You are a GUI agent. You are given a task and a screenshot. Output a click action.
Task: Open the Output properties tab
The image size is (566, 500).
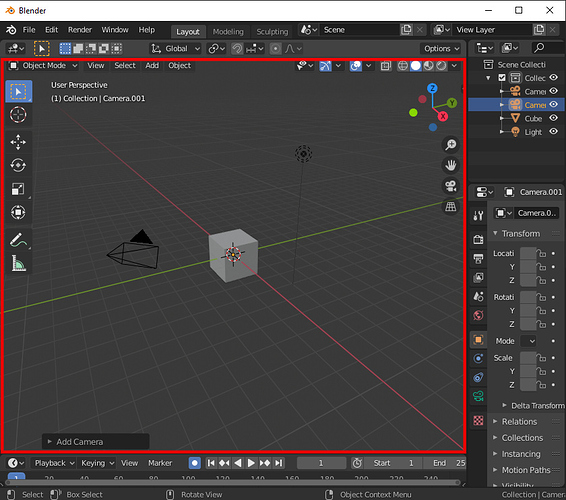(478, 258)
